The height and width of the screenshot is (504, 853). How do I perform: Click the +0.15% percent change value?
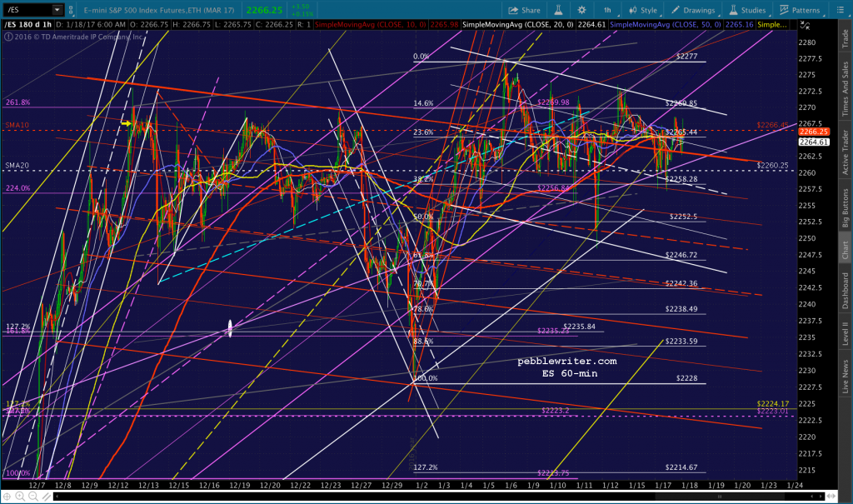pyautogui.click(x=302, y=13)
